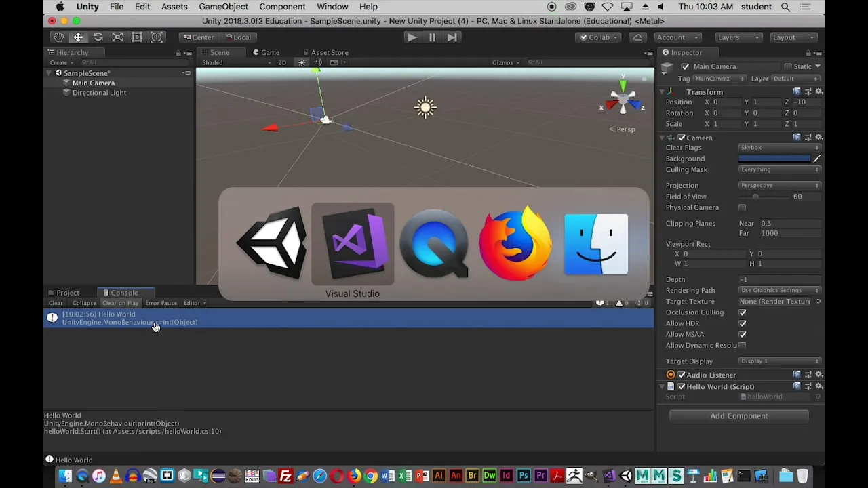The width and height of the screenshot is (868, 488).
Task: Switch to the Game tab
Action: coord(267,52)
